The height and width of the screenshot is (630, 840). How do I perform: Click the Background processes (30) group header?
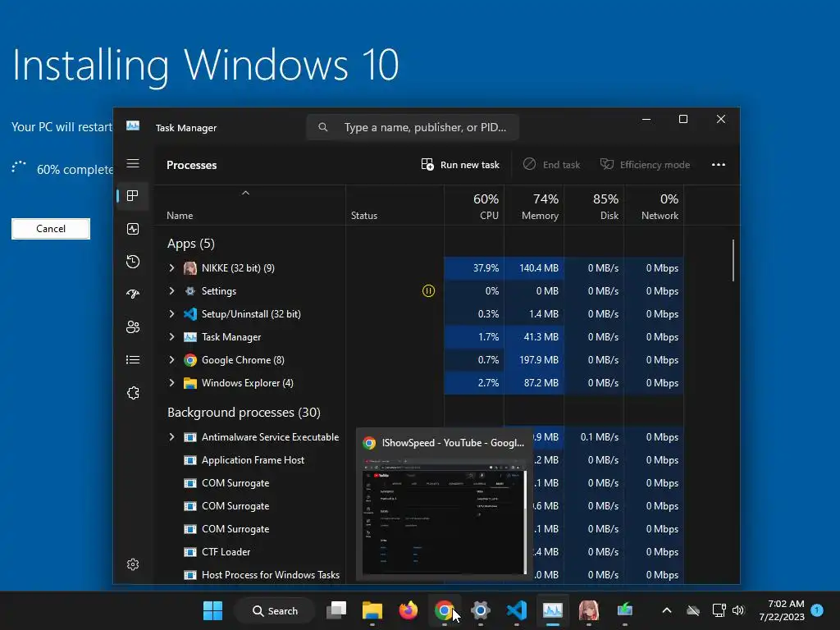point(244,413)
